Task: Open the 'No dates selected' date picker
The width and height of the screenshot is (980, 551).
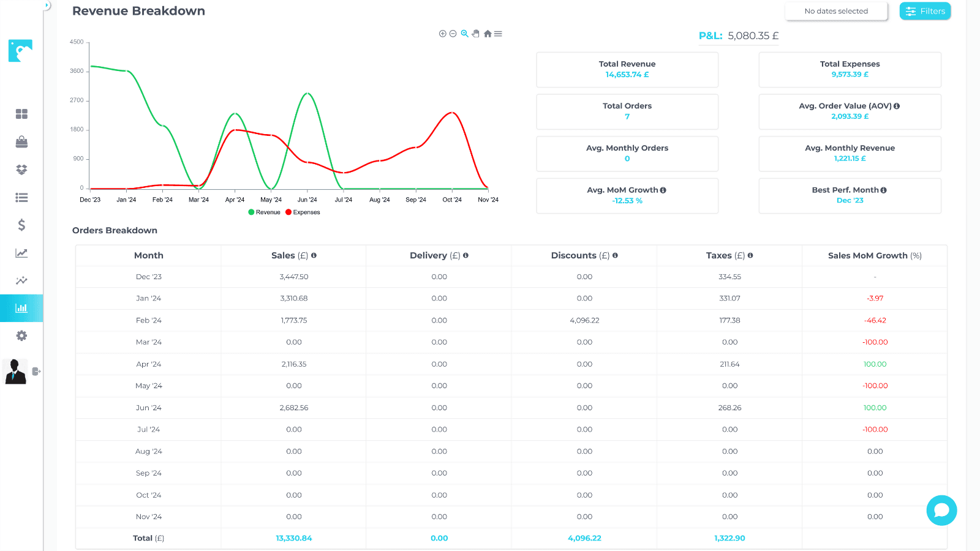Action: [x=836, y=11]
